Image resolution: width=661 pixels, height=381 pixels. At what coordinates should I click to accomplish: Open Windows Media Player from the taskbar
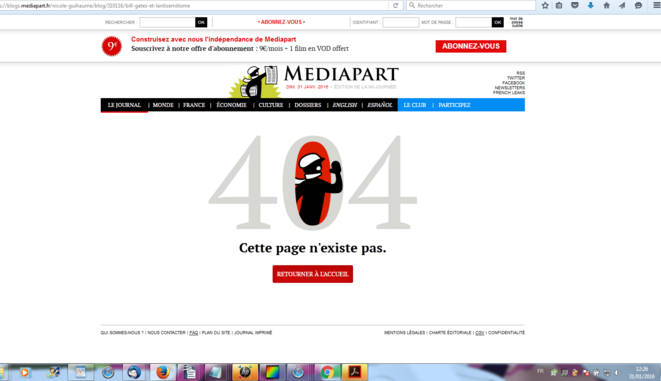pyautogui.click(x=25, y=373)
